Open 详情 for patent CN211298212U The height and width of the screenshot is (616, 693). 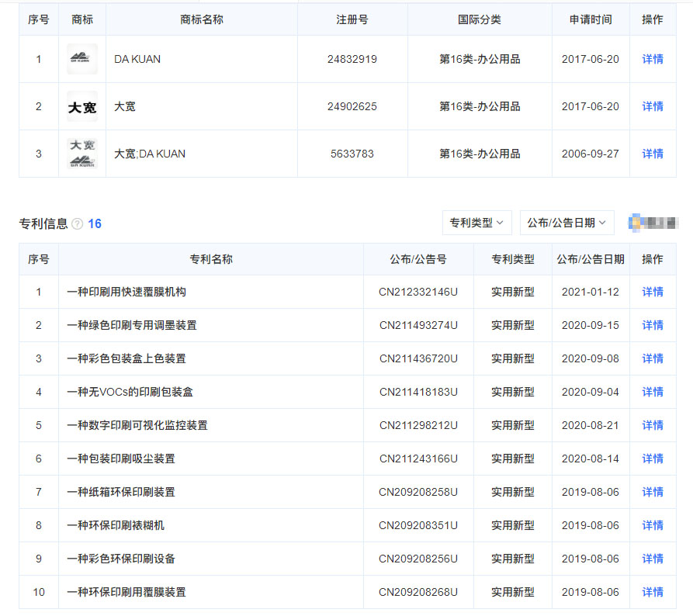[652, 425]
